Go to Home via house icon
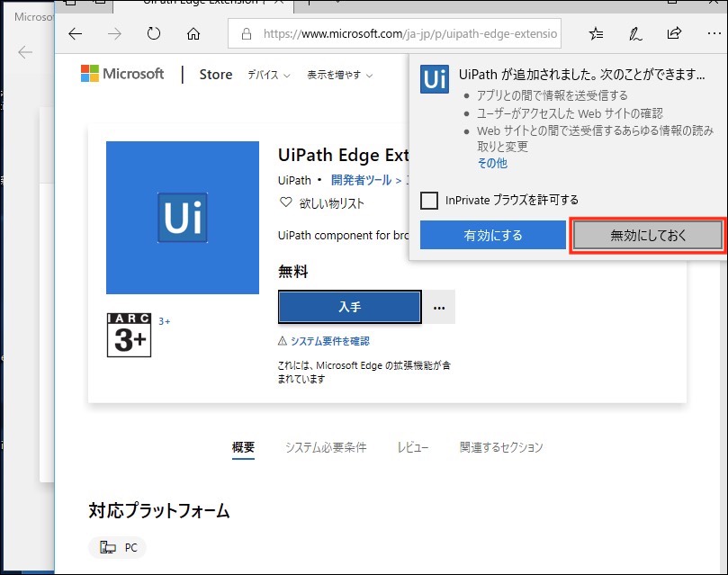728x575 pixels. point(193,34)
